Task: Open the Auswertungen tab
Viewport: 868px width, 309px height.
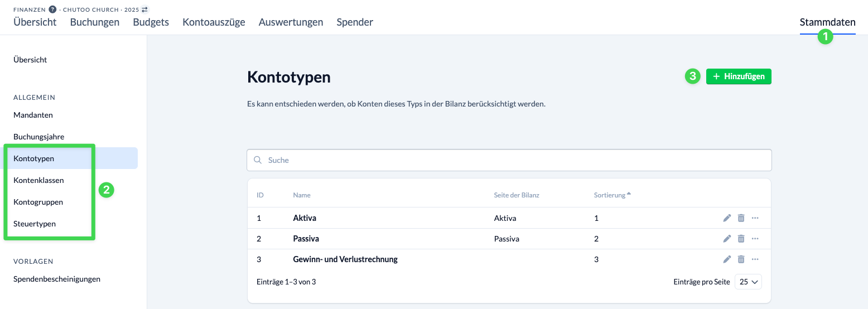Action: pos(291,22)
